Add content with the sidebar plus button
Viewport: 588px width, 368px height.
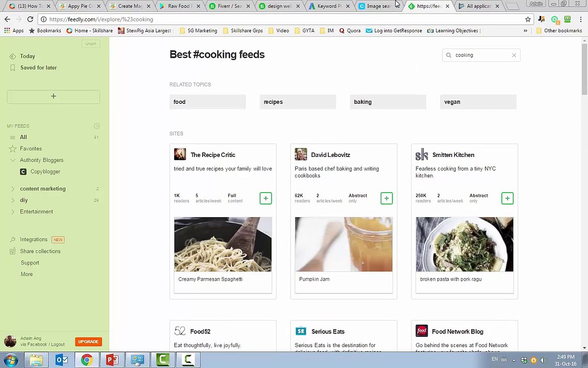[x=53, y=97]
